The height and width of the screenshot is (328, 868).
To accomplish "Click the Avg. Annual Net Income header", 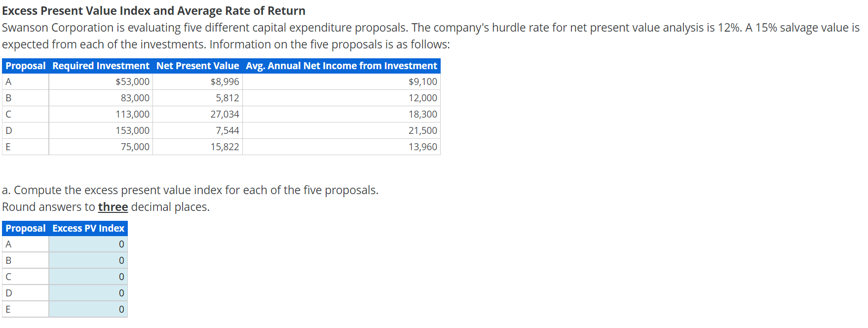I will pyautogui.click(x=341, y=66).
